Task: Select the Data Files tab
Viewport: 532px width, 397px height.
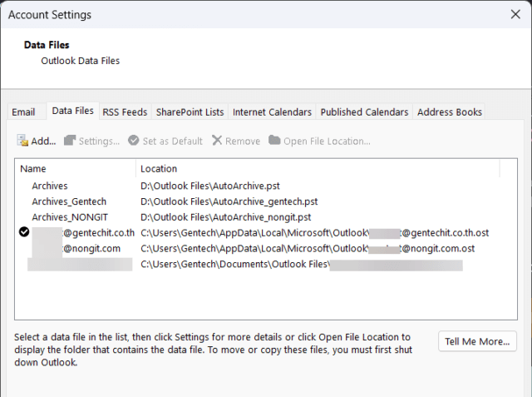Action: (x=72, y=111)
